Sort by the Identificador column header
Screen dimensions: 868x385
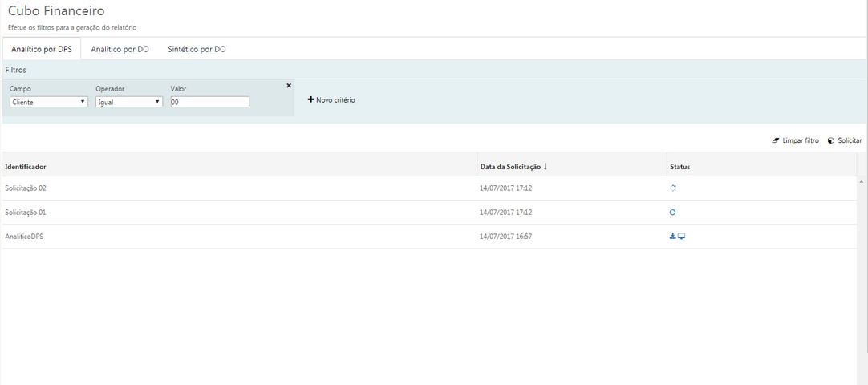click(26, 167)
